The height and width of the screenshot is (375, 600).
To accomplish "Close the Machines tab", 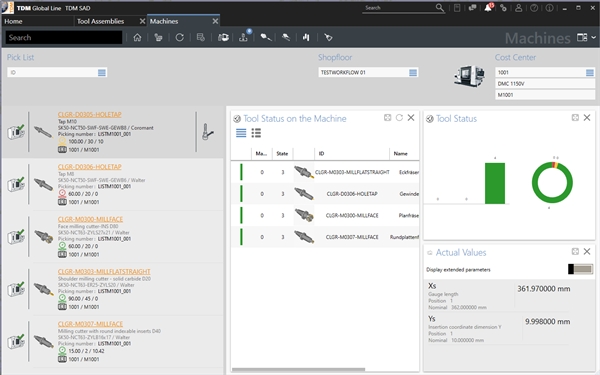I will 215,21.
